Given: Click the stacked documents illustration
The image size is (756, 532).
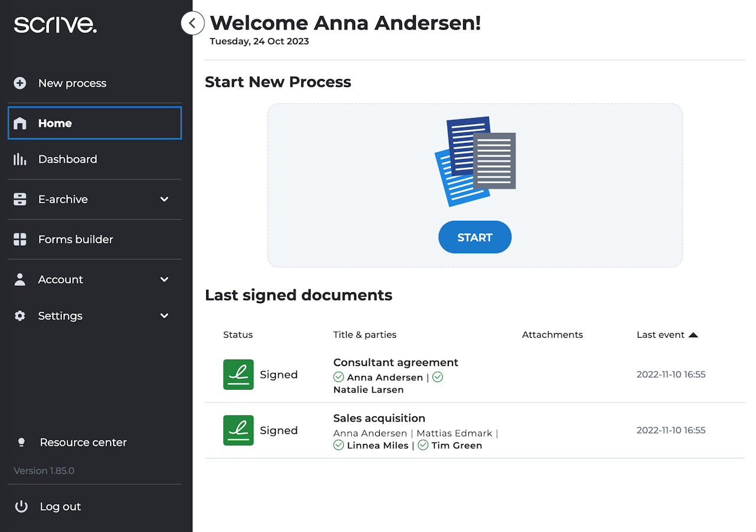Looking at the screenshot, I should (475, 161).
